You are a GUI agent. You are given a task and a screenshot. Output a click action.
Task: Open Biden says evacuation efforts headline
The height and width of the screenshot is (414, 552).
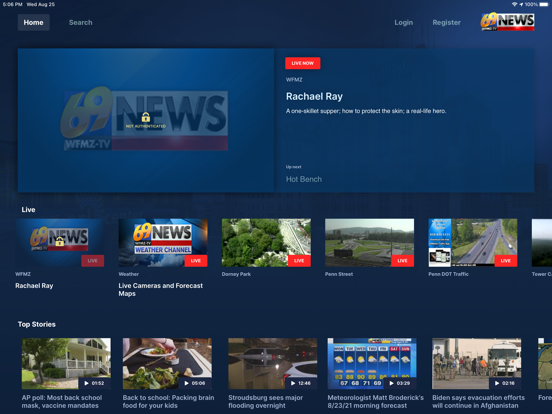click(478, 402)
